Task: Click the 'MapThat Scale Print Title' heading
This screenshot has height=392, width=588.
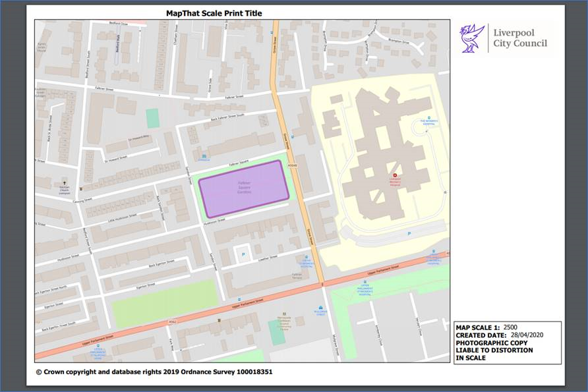Action: tap(214, 13)
